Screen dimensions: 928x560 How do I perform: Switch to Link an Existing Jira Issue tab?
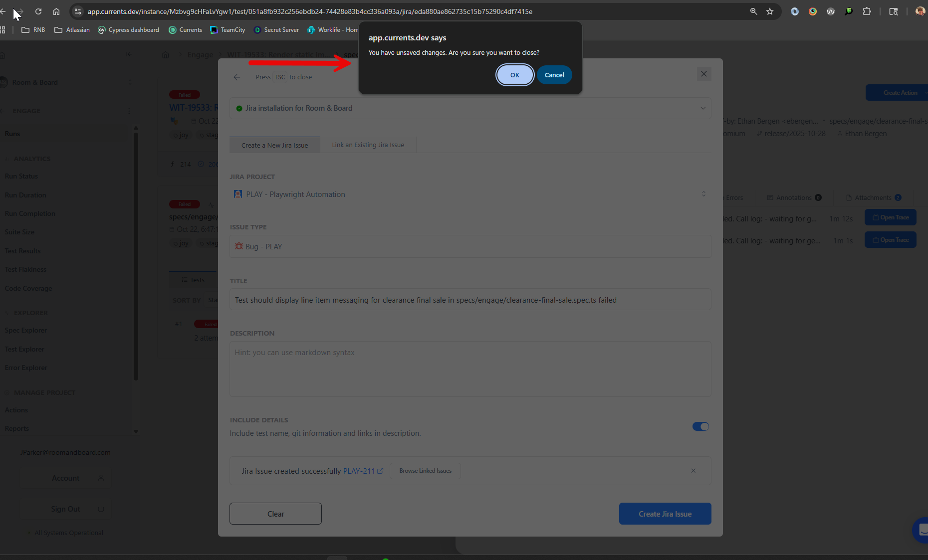(368, 145)
